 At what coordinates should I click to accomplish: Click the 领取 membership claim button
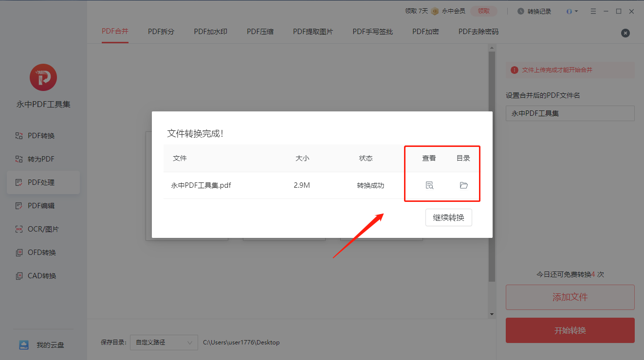tap(483, 11)
